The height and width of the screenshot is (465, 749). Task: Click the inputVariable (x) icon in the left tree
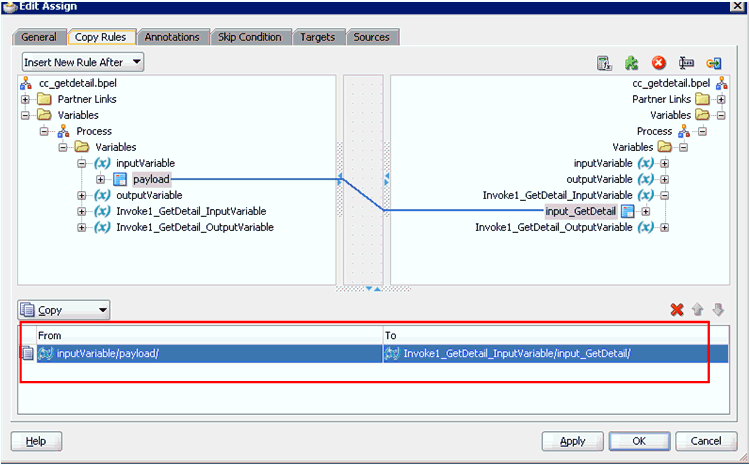[102, 163]
